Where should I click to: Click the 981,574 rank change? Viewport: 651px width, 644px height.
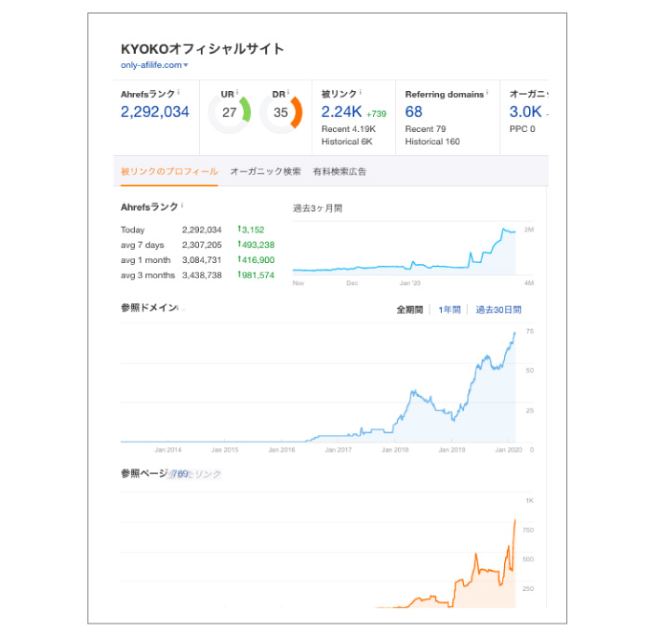256,275
